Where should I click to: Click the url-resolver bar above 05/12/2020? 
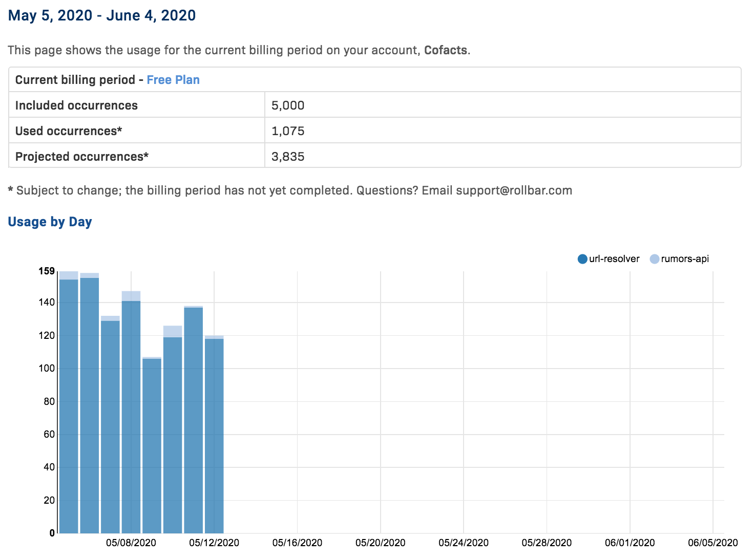coord(214,435)
